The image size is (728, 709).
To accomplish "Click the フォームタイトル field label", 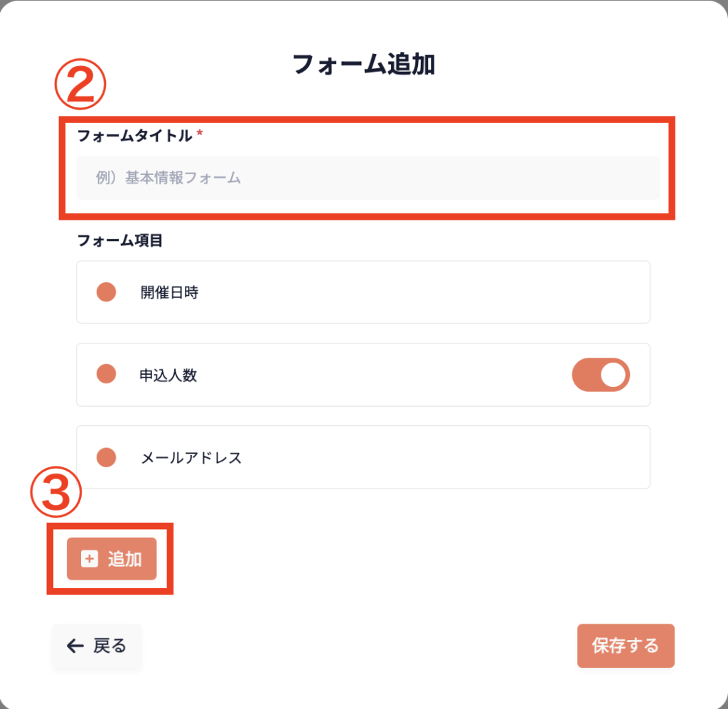I will coord(134,136).
